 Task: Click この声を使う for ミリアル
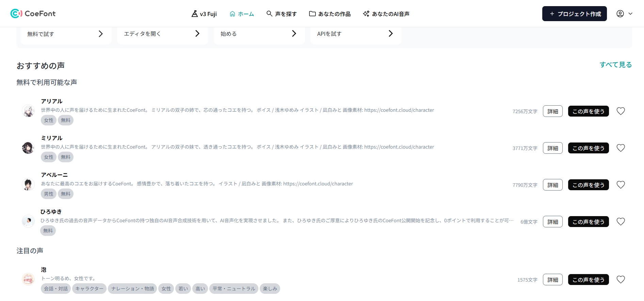click(588, 148)
